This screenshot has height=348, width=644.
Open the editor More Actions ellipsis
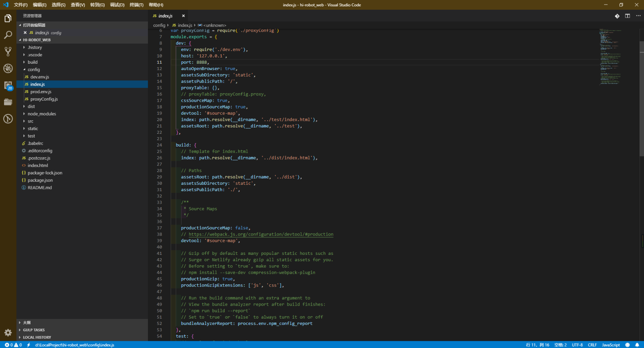coord(638,16)
